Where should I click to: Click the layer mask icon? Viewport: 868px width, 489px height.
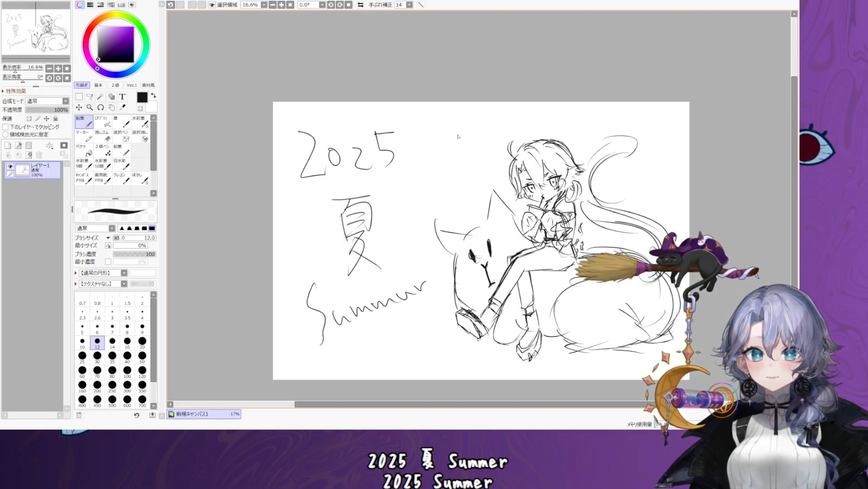tap(64, 145)
